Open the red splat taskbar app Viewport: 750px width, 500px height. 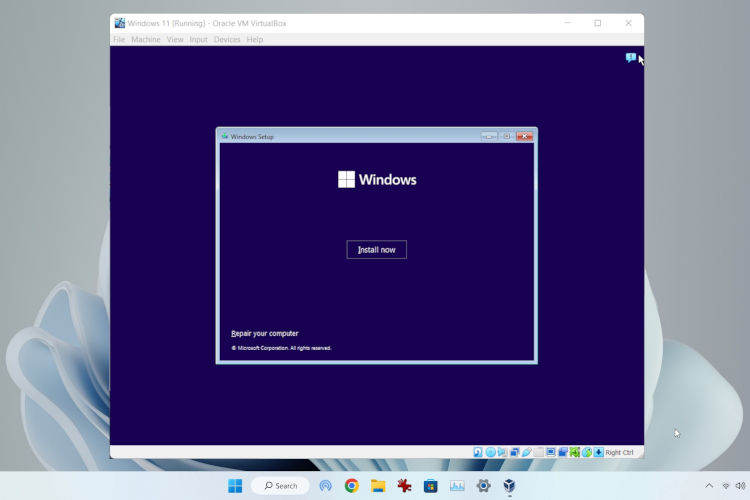[x=404, y=486]
